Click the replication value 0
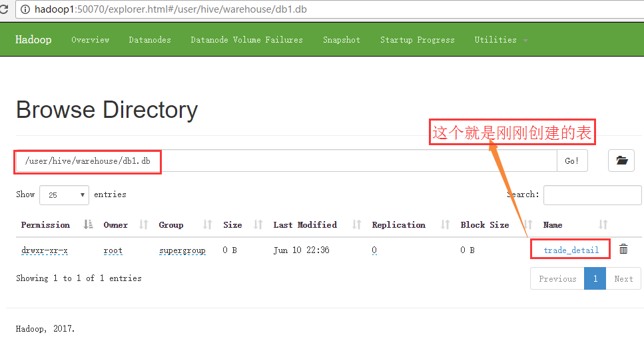This screenshot has width=644, height=337. click(374, 250)
